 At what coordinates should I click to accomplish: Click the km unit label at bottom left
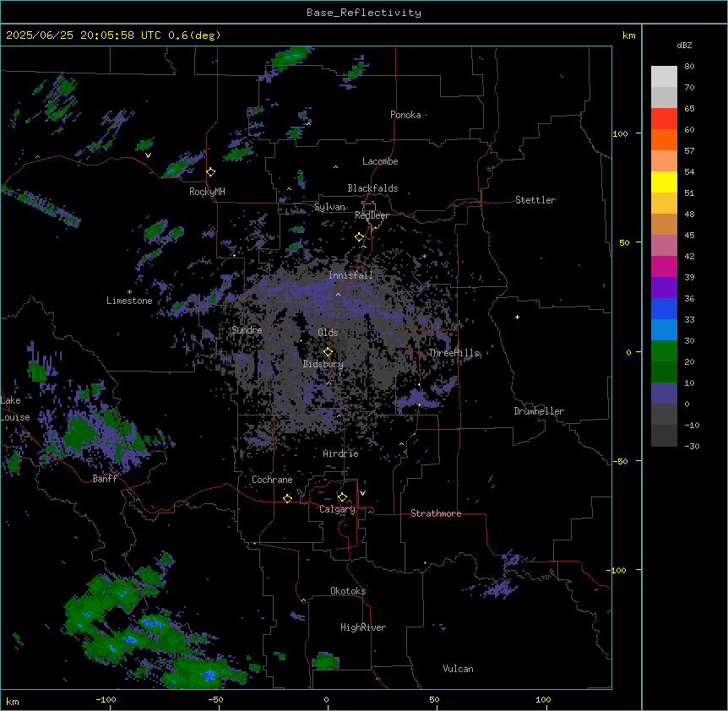click(x=13, y=701)
